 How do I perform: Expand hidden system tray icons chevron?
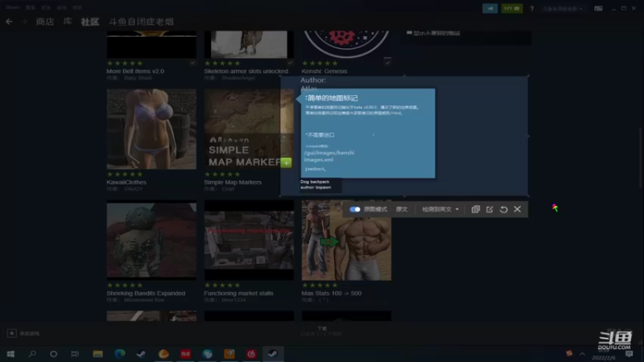click(582, 354)
